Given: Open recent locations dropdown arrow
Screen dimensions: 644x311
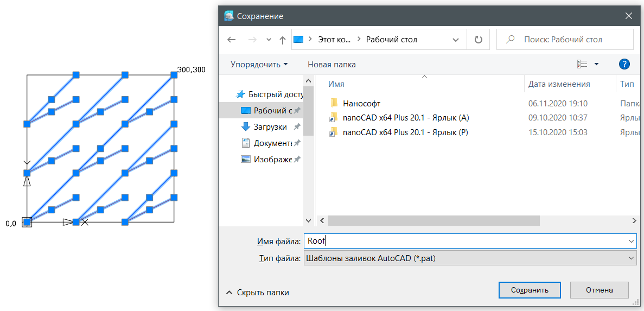Looking at the screenshot, I should pyautogui.click(x=269, y=40).
